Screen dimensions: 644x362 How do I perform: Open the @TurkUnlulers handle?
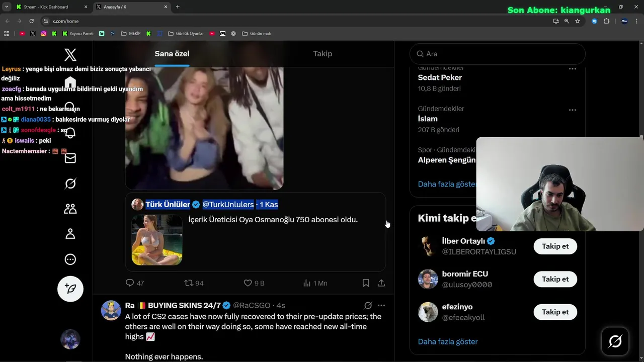(x=228, y=204)
